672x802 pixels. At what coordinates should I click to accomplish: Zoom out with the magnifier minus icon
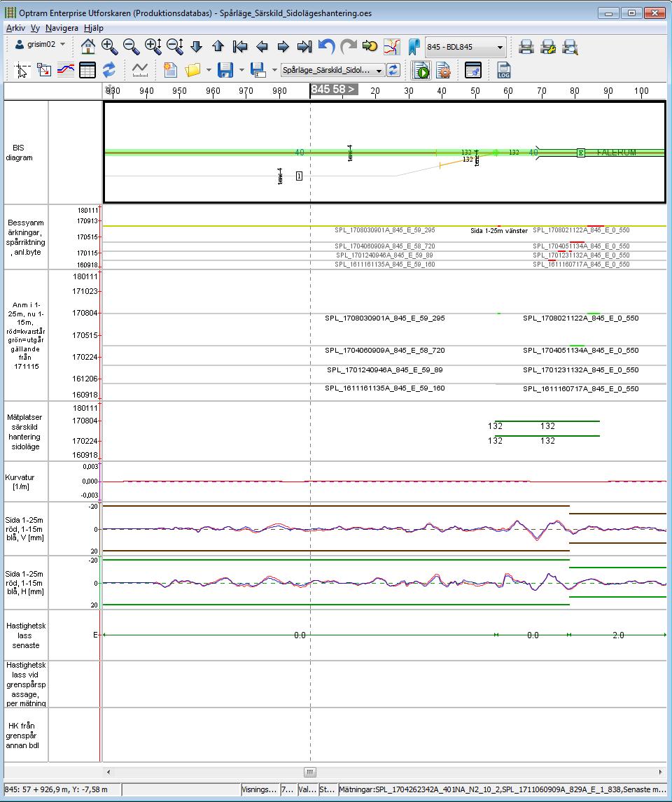point(131,47)
